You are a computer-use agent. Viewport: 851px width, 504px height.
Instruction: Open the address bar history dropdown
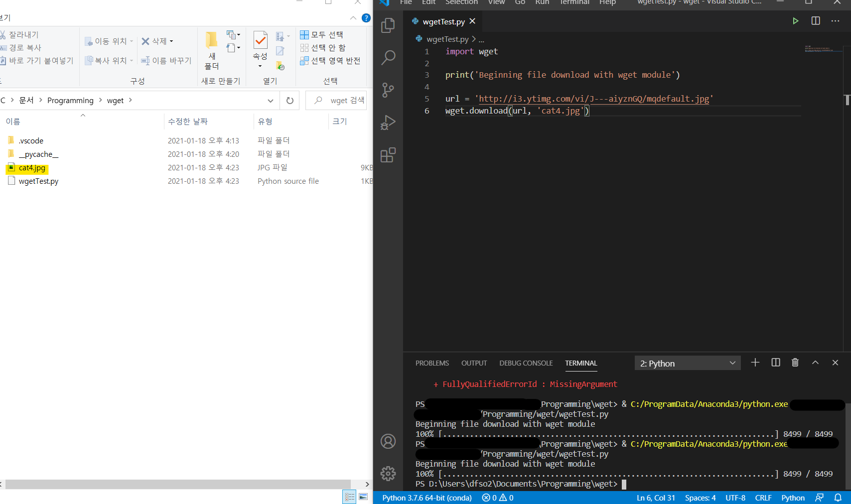click(x=271, y=101)
